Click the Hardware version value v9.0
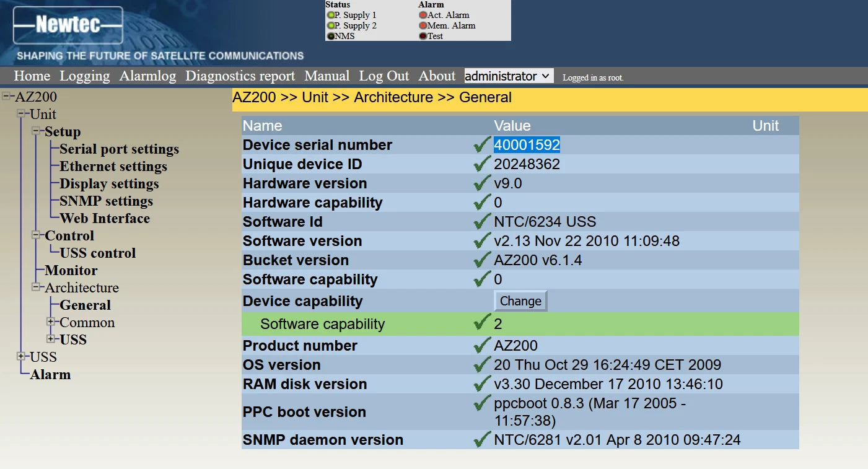The height and width of the screenshot is (469, 868). point(508,183)
